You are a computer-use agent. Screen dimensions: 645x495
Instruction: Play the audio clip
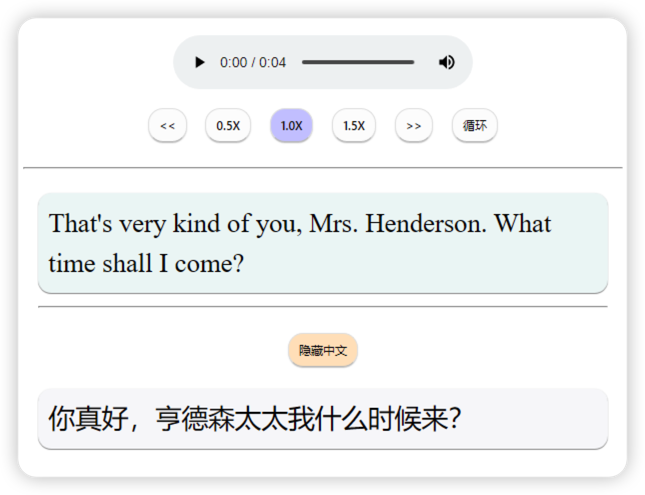[x=200, y=63]
